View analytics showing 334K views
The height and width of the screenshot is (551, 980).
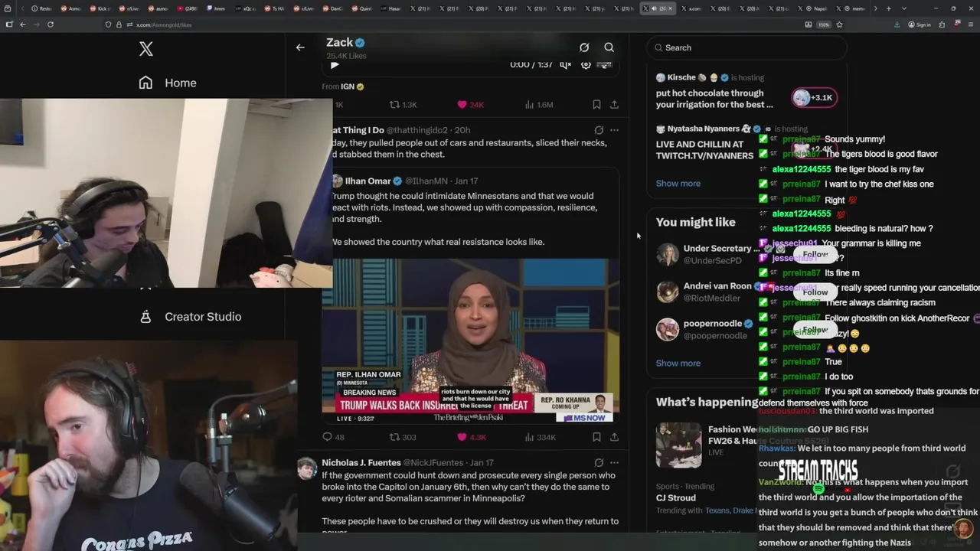click(x=541, y=438)
